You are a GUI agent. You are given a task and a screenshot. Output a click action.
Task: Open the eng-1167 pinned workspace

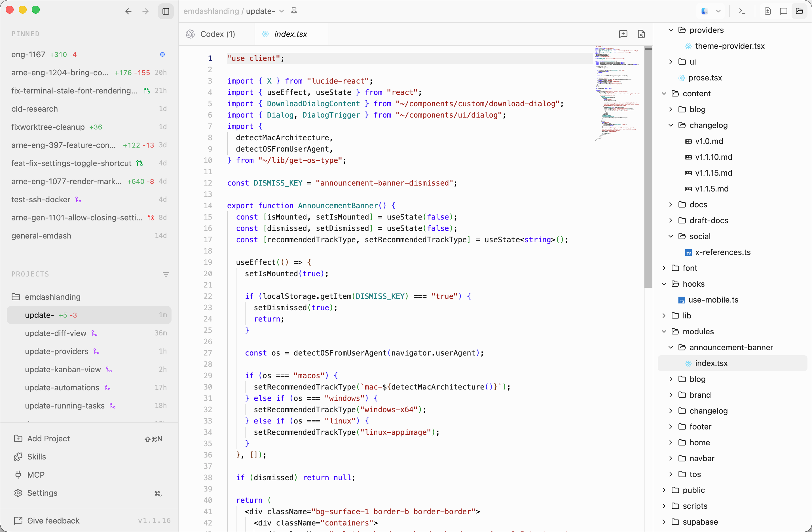pos(89,54)
